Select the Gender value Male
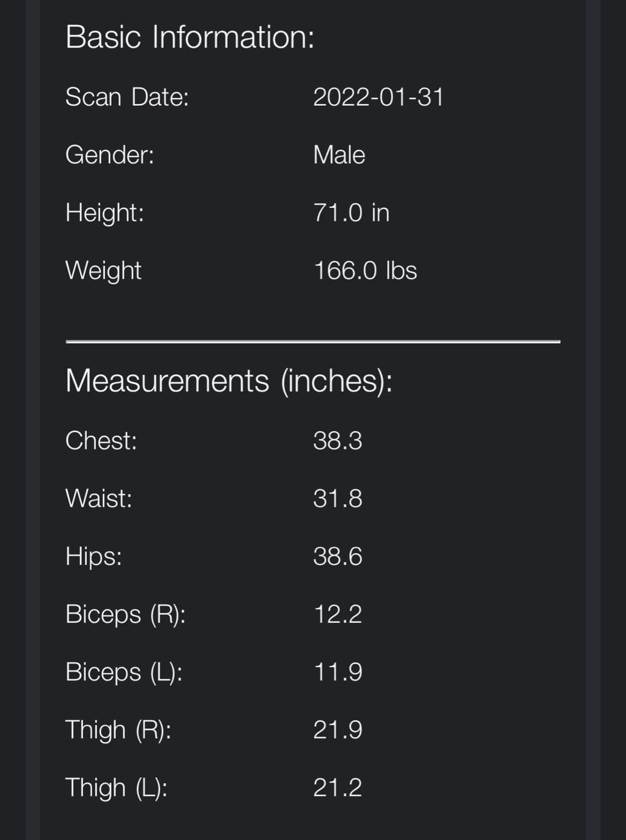 [x=339, y=155]
